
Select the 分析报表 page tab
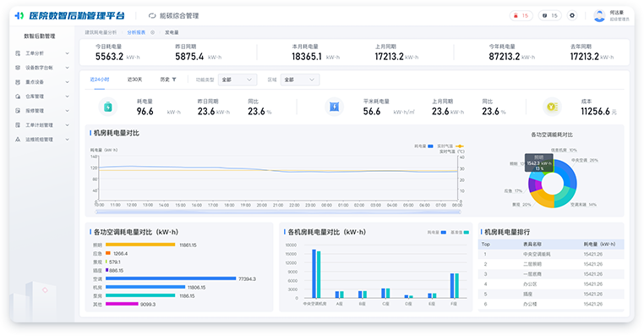(x=136, y=32)
